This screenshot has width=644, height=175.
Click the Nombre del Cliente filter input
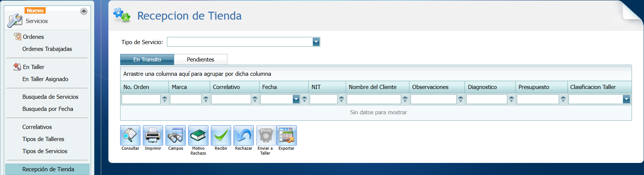coord(374,99)
